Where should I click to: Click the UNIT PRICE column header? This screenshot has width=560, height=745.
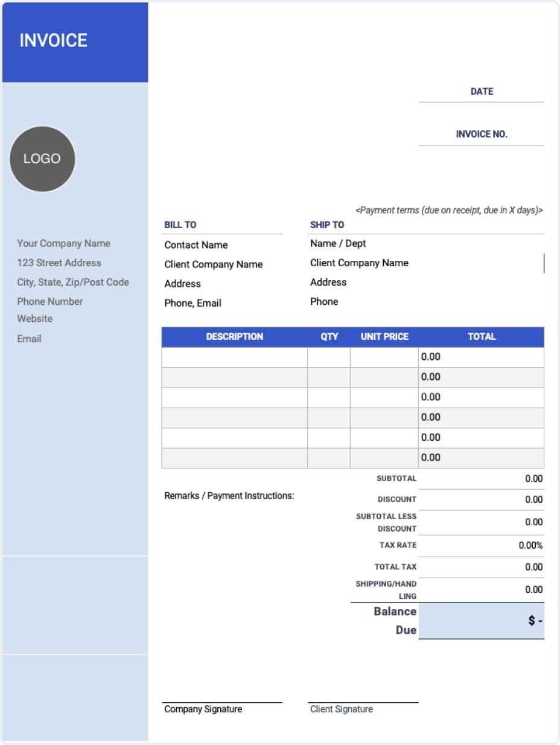384,337
